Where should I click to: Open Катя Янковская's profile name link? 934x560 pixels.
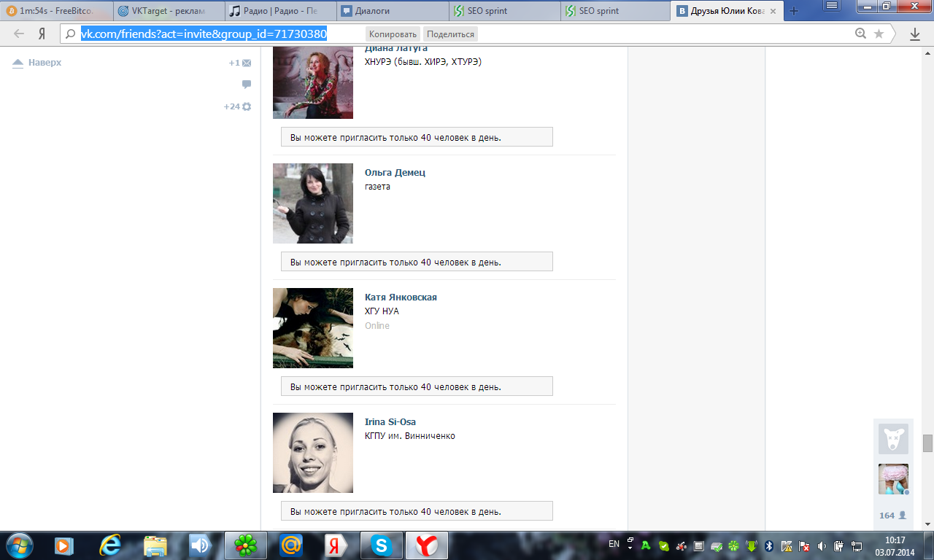(401, 297)
